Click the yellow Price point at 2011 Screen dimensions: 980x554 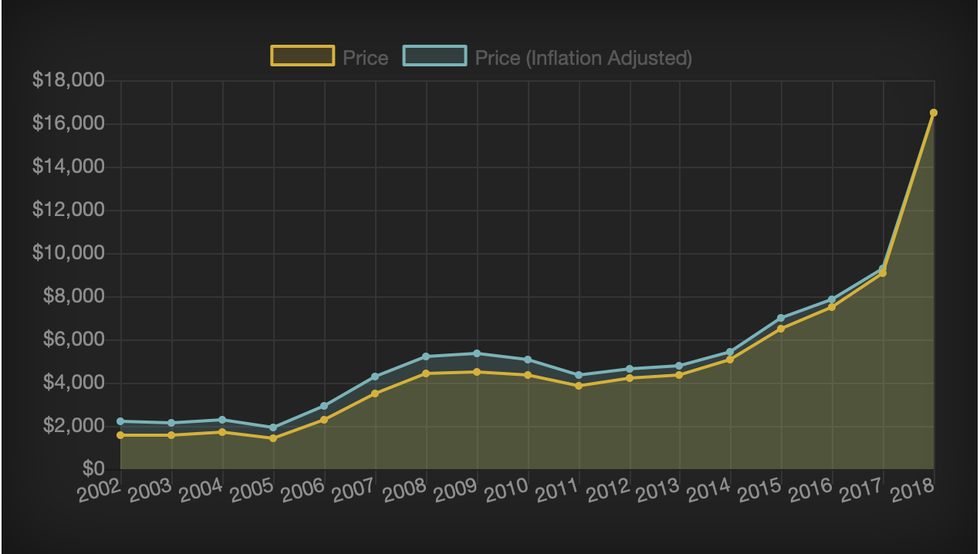point(579,386)
